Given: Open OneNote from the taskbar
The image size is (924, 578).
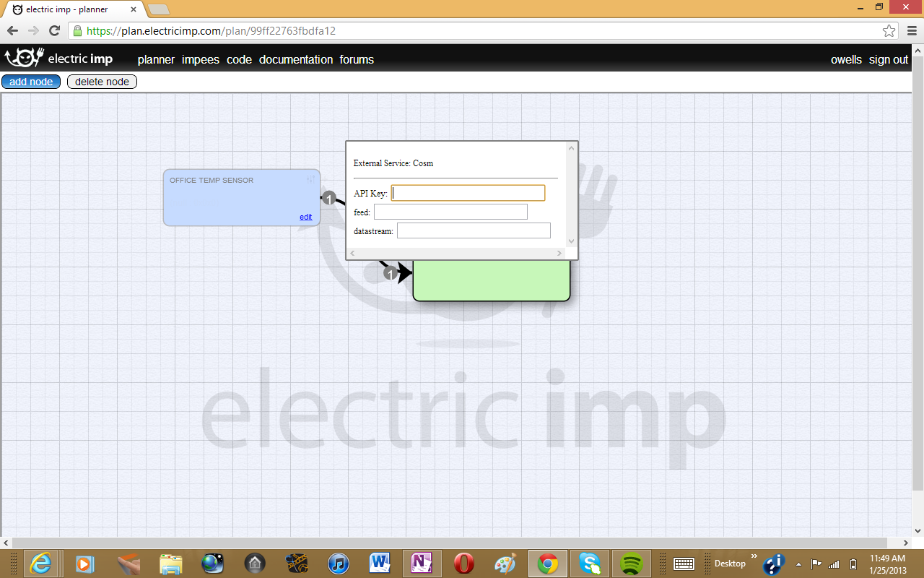Looking at the screenshot, I should click(x=422, y=564).
